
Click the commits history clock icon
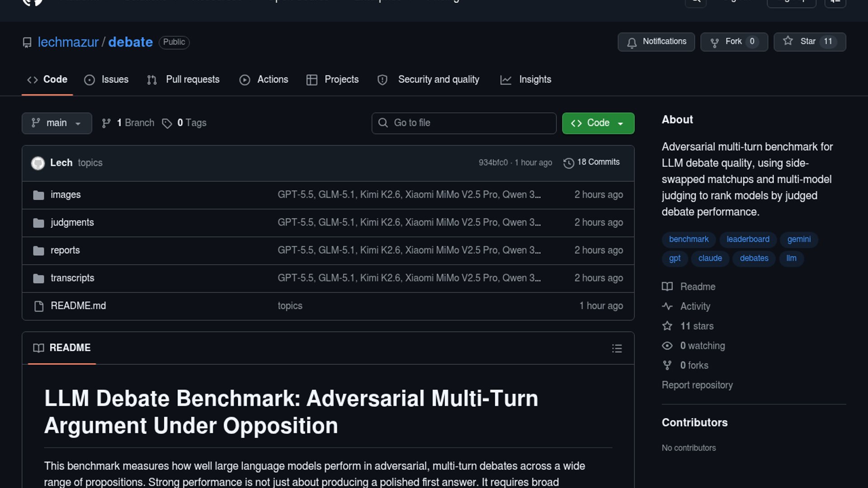click(x=569, y=163)
